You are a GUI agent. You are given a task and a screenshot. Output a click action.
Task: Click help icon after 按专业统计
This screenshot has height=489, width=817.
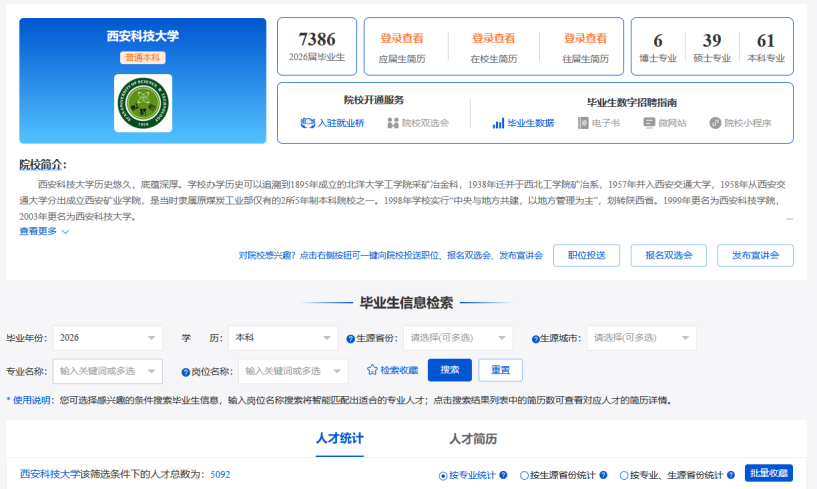coord(503,475)
